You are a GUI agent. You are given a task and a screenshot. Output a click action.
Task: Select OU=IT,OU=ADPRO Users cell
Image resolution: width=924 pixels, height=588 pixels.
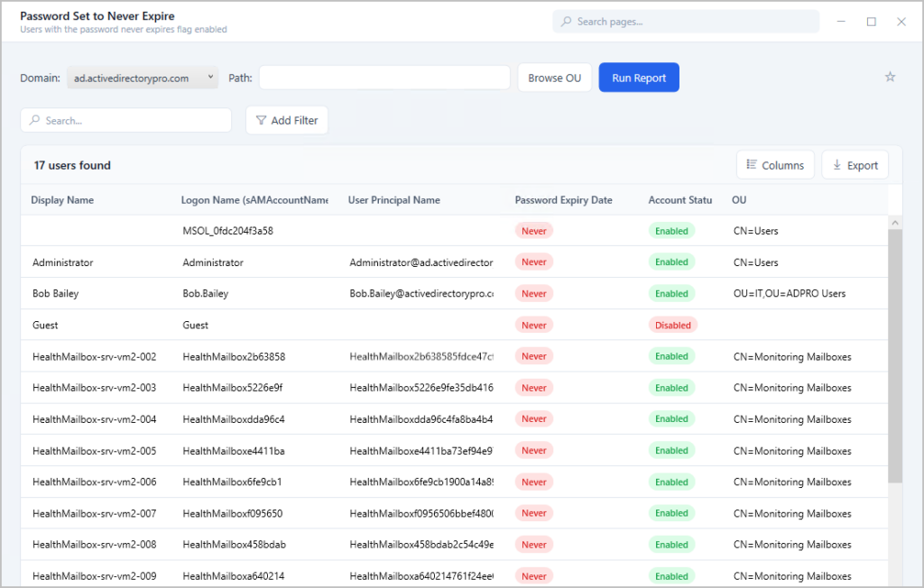pos(789,293)
